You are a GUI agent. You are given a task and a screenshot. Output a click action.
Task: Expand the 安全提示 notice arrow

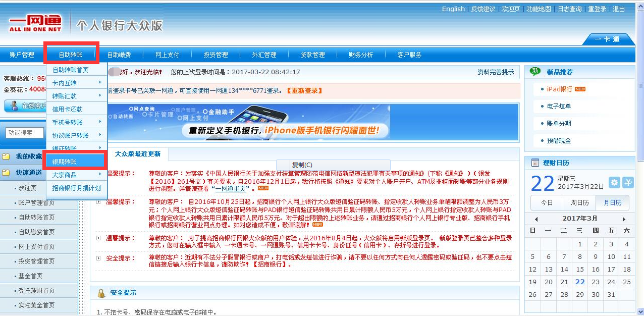click(98, 258)
